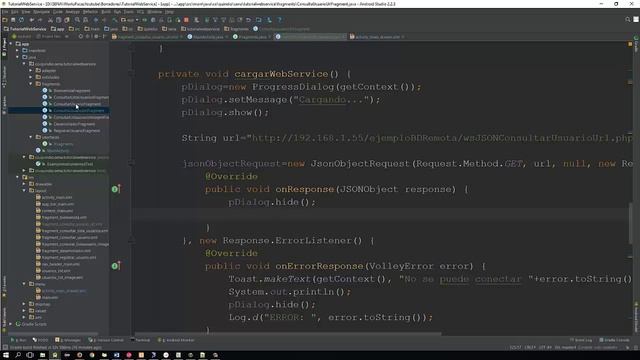Select the Gradle Scripts tree item
640x360 pixels.
pyautogui.click(x=31, y=324)
